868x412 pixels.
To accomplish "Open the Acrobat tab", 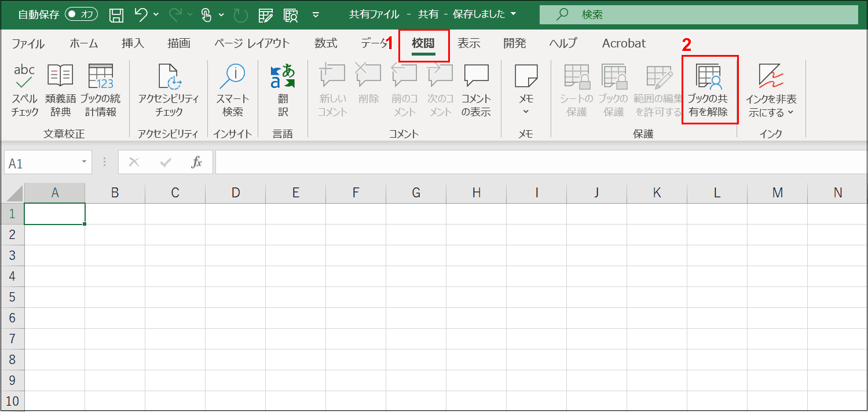I will pyautogui.click(x=624, y=43).
